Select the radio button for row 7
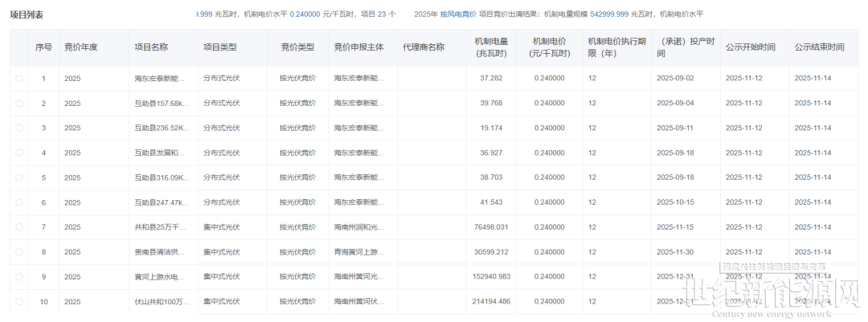Viewport: 868px width, 322px height. point(19,227)
